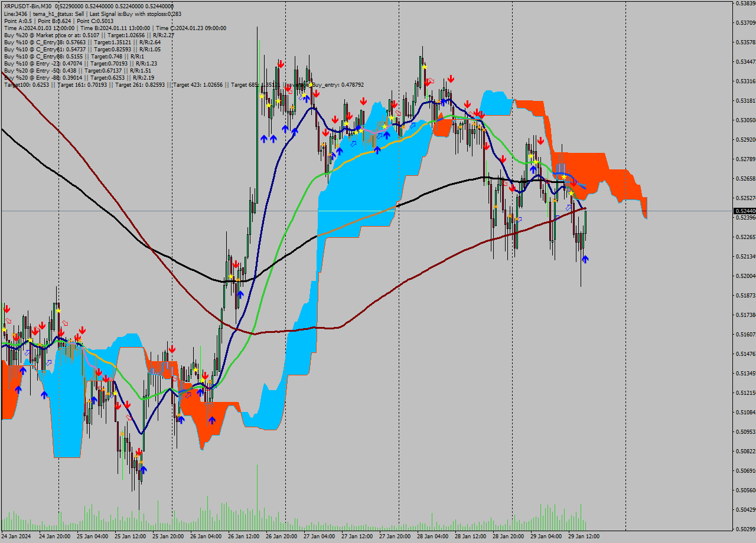The width and height of the screenshot is (756, 543).
Task: Click the 0.50822 price scale label
Action: click(745, 452)
